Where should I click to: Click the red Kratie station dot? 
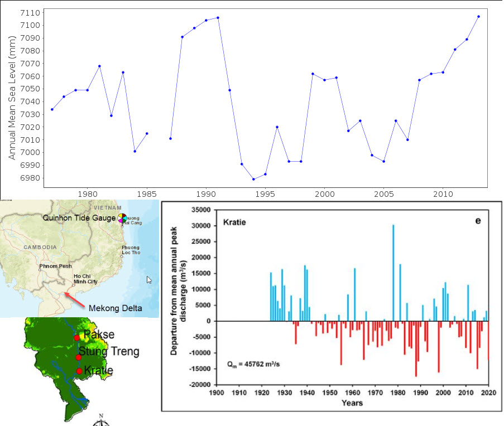coord(79,371)
